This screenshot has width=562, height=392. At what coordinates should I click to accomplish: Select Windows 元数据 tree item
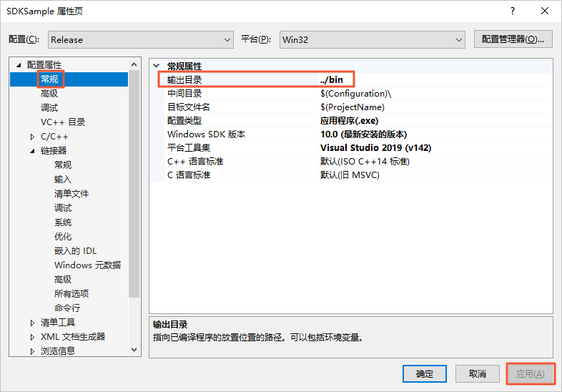[87, 265]
